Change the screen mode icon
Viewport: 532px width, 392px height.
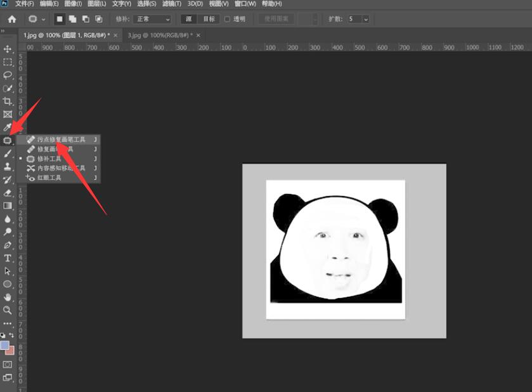pos(8,377)
